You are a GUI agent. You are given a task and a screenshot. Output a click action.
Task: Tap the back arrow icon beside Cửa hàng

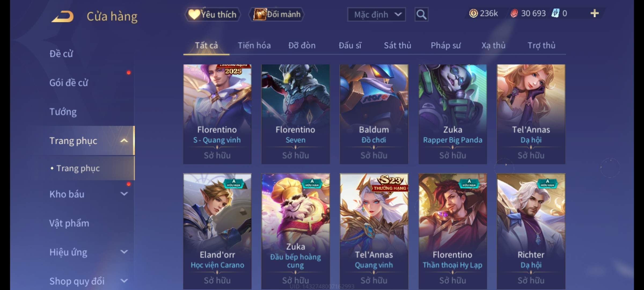coord(63,16)
